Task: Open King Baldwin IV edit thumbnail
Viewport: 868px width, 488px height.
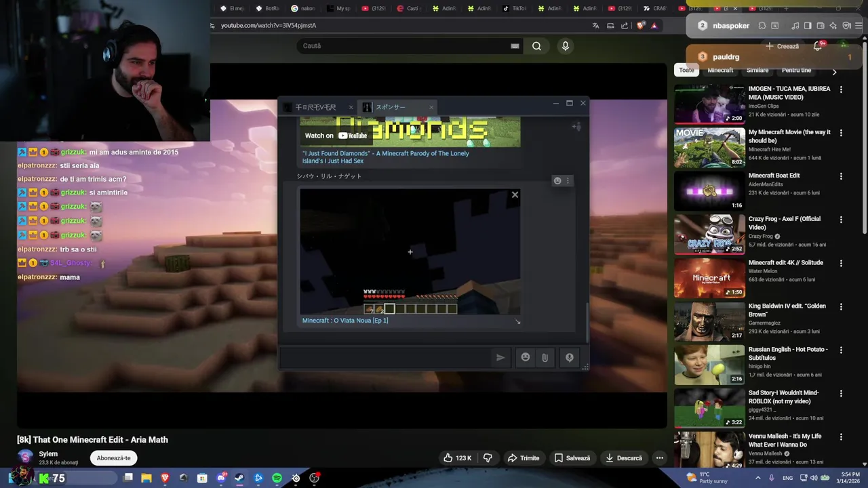Action: [x=709, y=321]
